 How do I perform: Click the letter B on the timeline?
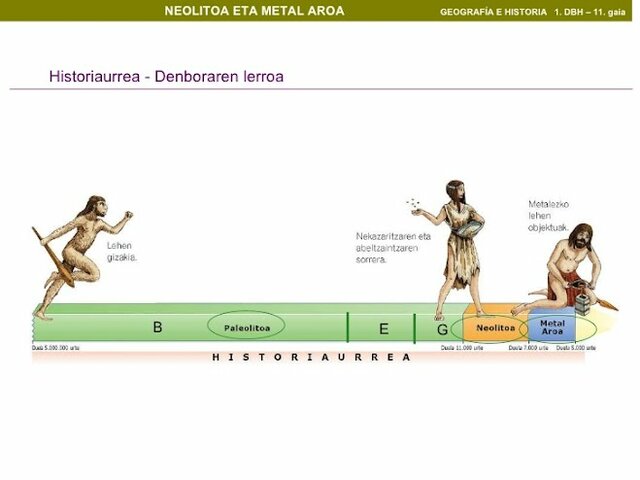tap(158, 327)
